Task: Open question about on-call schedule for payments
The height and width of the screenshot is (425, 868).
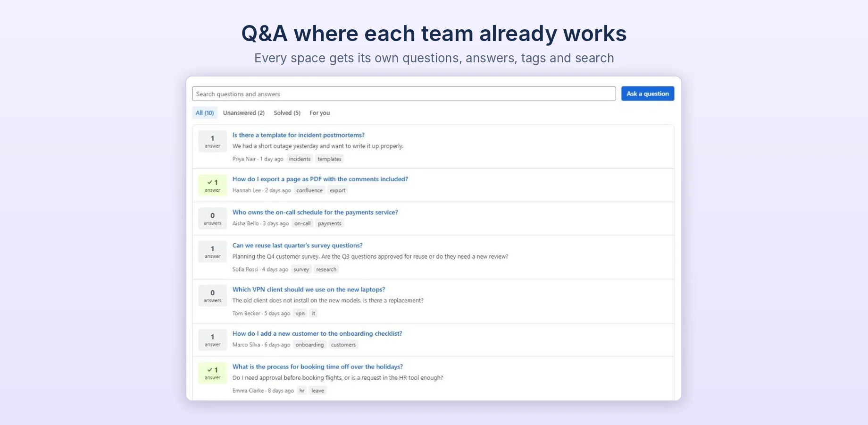Action: coord(315,212)
